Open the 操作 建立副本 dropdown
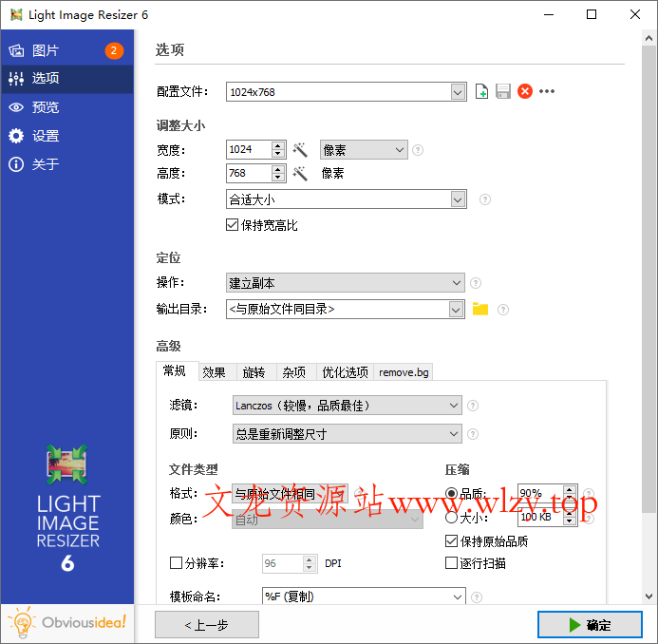 [345, 283]
